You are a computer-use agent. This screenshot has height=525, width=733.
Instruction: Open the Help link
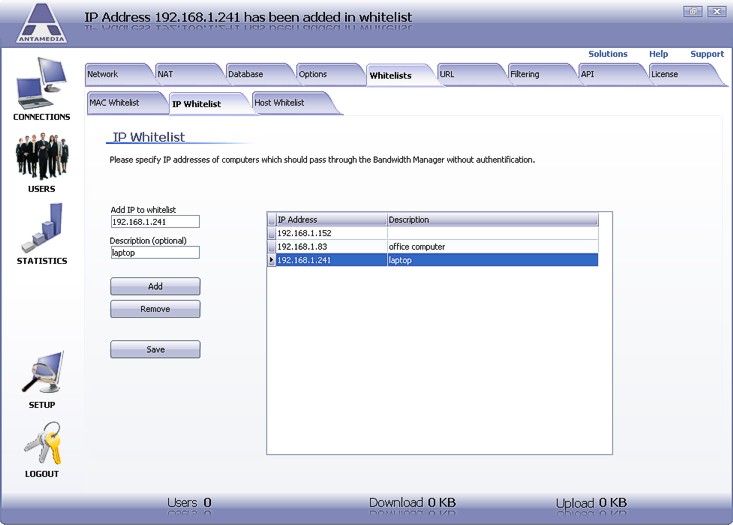coord(658,54)
